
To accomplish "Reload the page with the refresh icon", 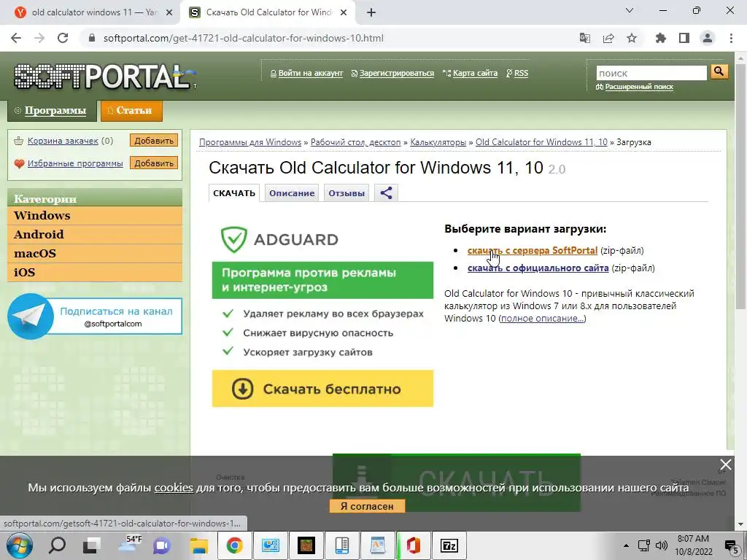I will 63,38.
